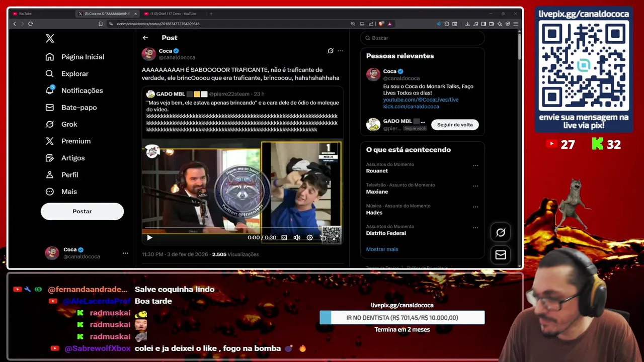The image size is (644, 362).
Task: Open the Brave wallet icon
Action: click(492, 24)
